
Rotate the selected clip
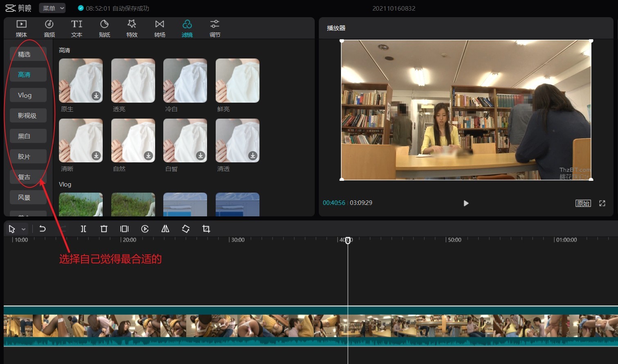(x=186, y=229)
